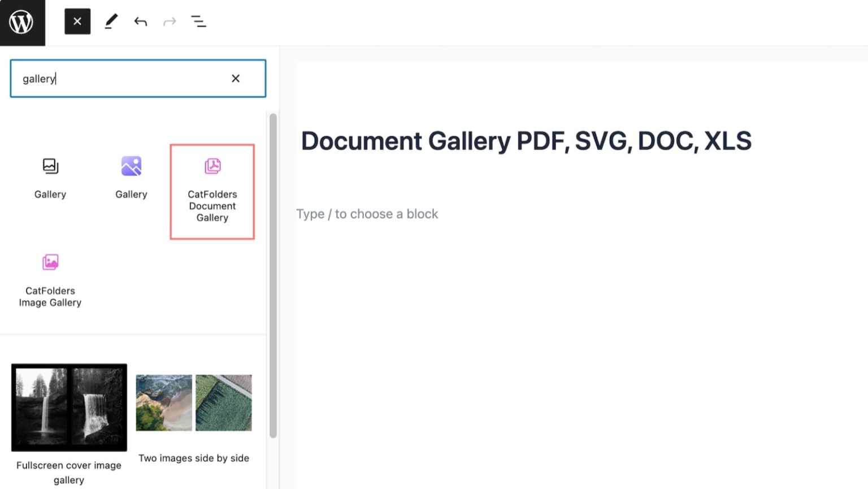Redo the last change
The image size is (868, 489).
coord(170,21)
